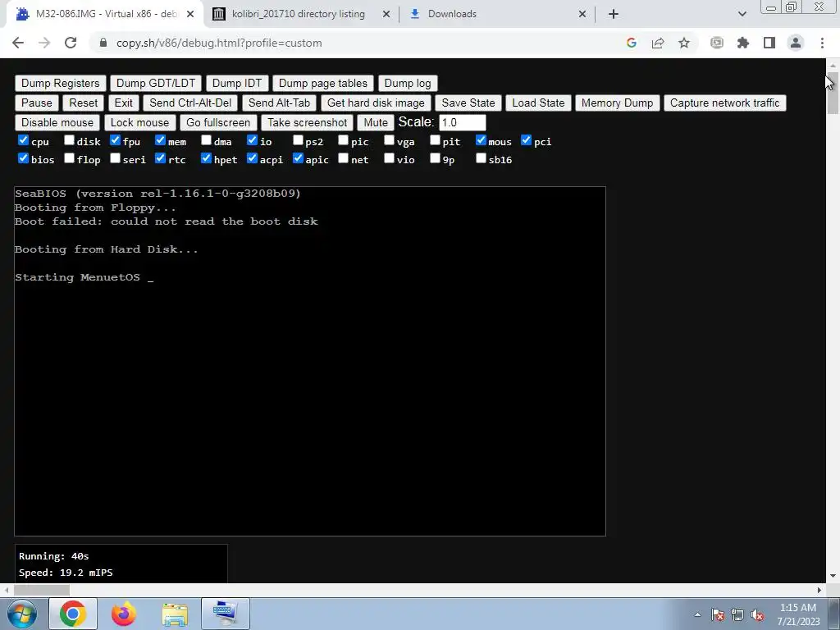Focus the Scale input field

pyautogui.click(x=463, y=123)
